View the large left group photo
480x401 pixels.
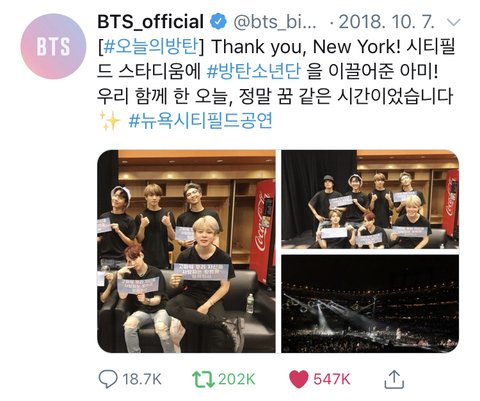186,251
